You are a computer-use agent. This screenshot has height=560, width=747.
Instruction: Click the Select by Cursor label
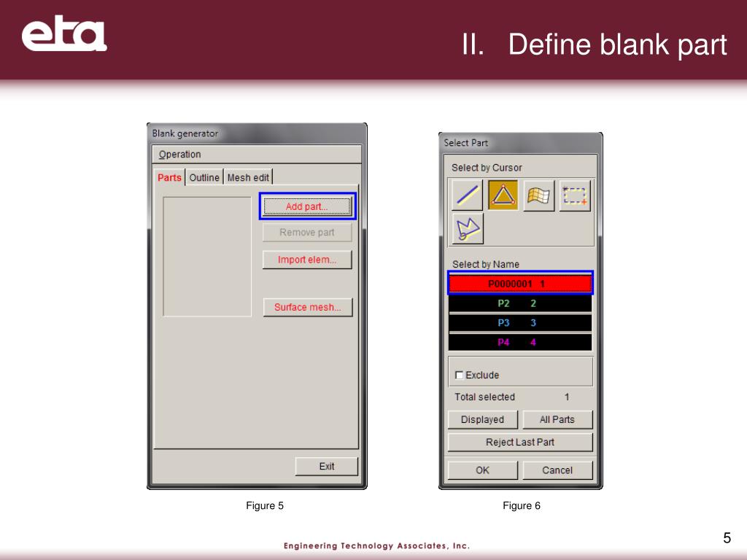click(487, 168)
